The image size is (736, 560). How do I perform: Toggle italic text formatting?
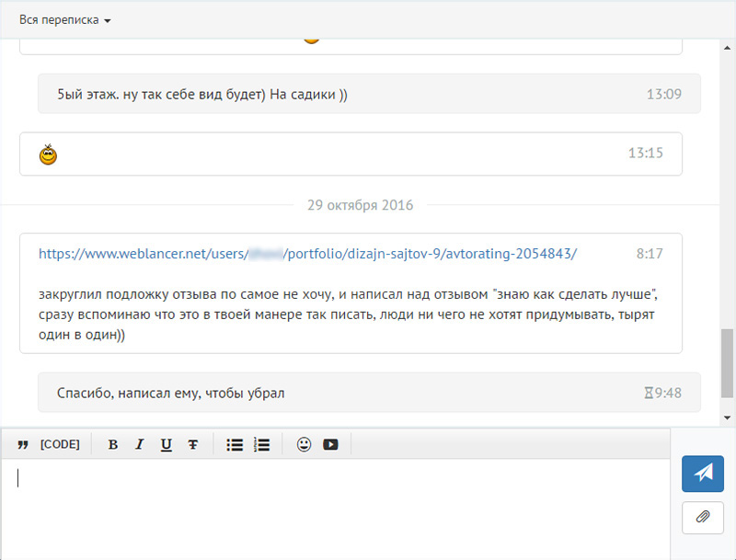pos(140,445)
